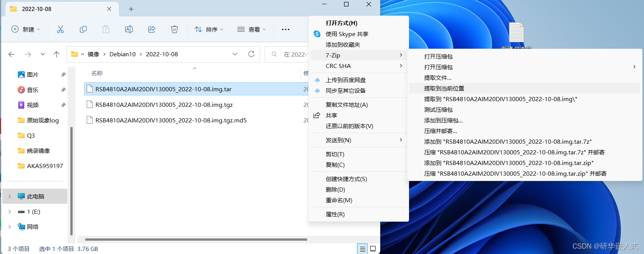
Task: Open the 查看 view dropdown
Action: tap(251, 29)
